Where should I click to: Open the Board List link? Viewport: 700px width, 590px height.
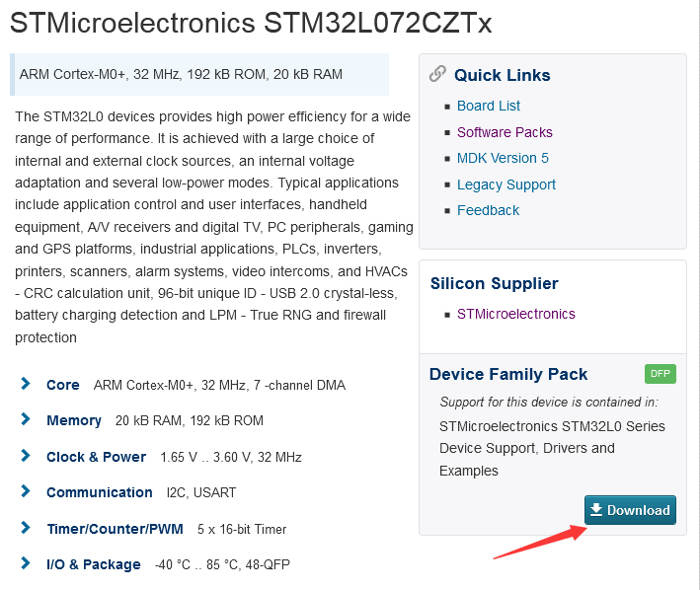tap(489, 106)
